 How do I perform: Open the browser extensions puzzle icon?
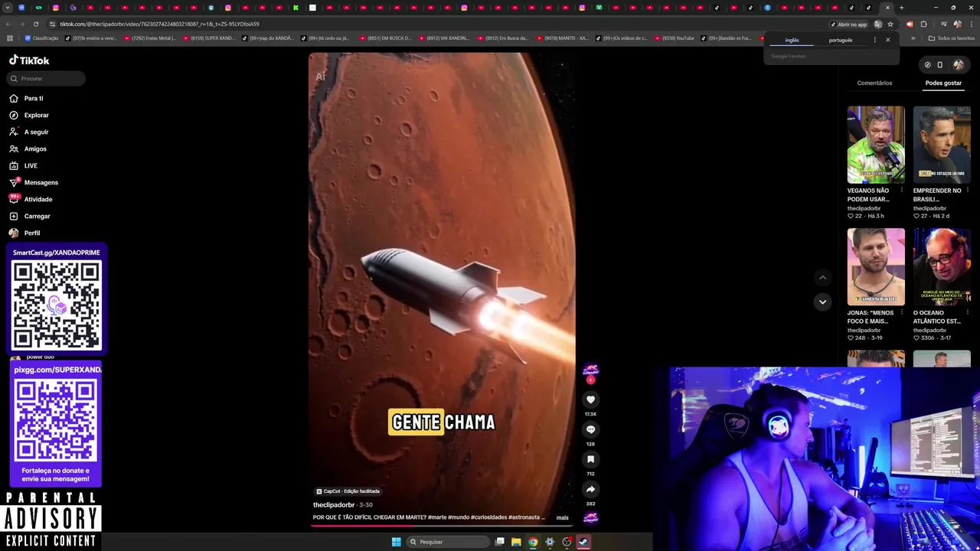pyautogui.click(x=923, y=24)
